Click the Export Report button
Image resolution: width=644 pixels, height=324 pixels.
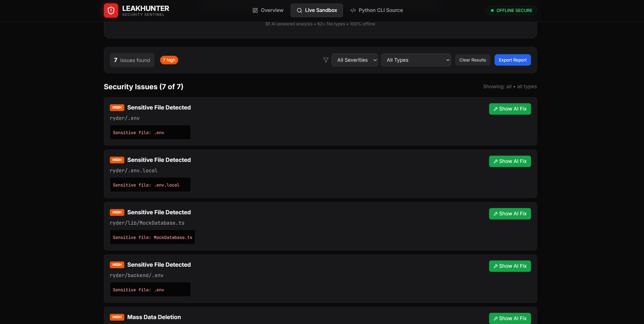point(513,60)
